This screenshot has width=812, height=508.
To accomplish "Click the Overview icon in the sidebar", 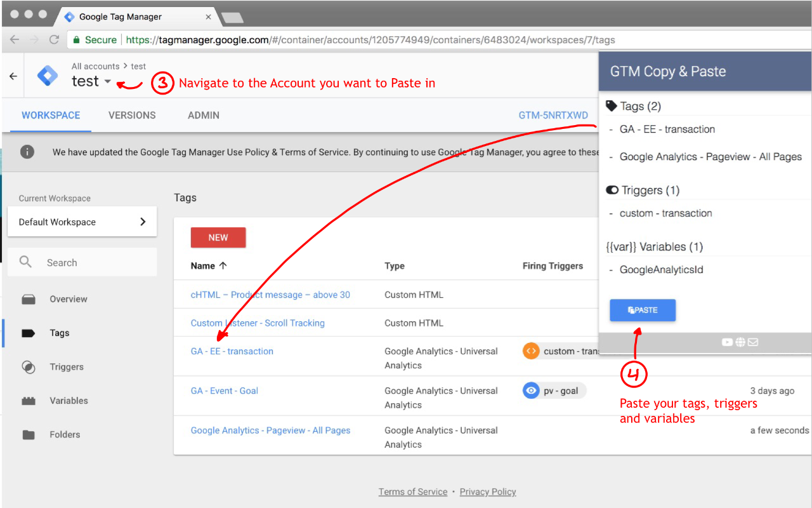I will pos(29,299).
